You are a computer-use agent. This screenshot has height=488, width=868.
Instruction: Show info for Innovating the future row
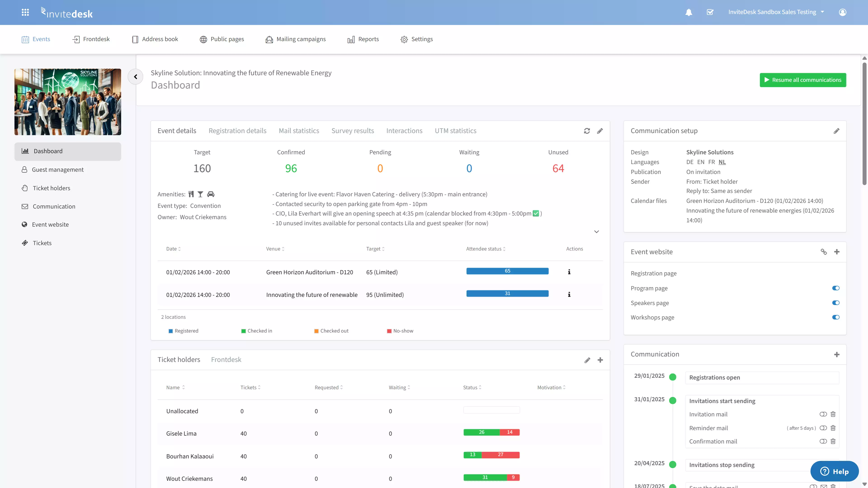(x=569, y=294)
